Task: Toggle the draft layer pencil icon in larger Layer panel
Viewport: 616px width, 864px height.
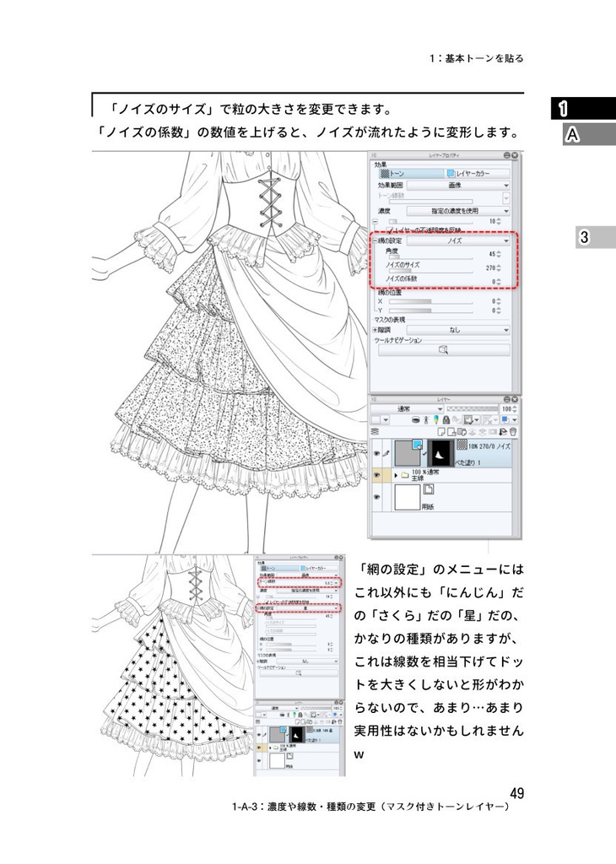Action: point(435,420)
